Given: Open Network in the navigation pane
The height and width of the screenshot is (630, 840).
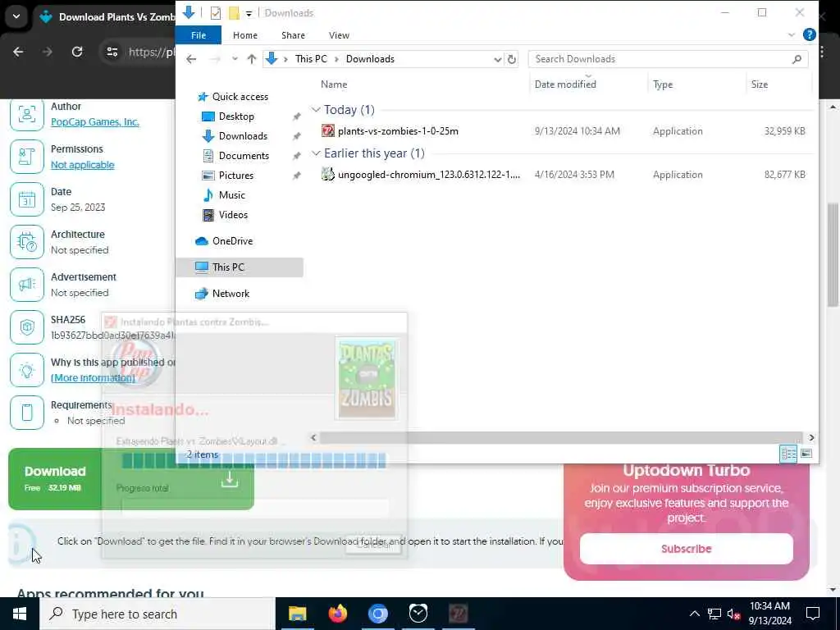Looking at the screenshot, I should pos(231,294).
